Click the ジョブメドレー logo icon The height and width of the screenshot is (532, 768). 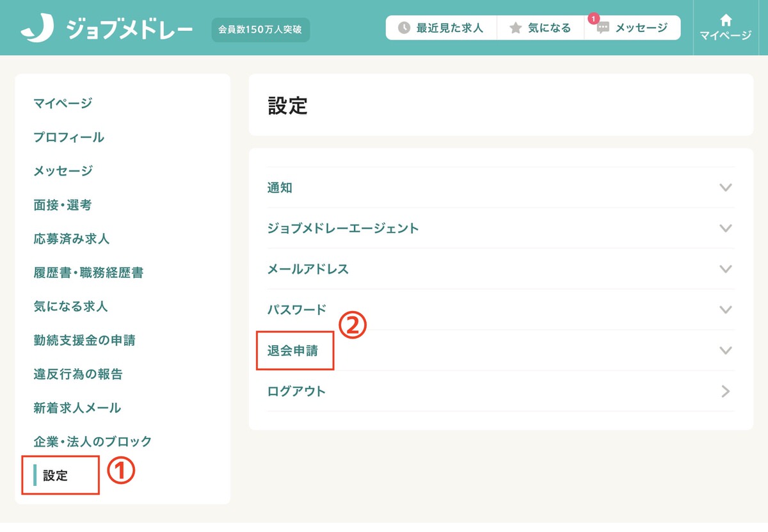[37, 29]
